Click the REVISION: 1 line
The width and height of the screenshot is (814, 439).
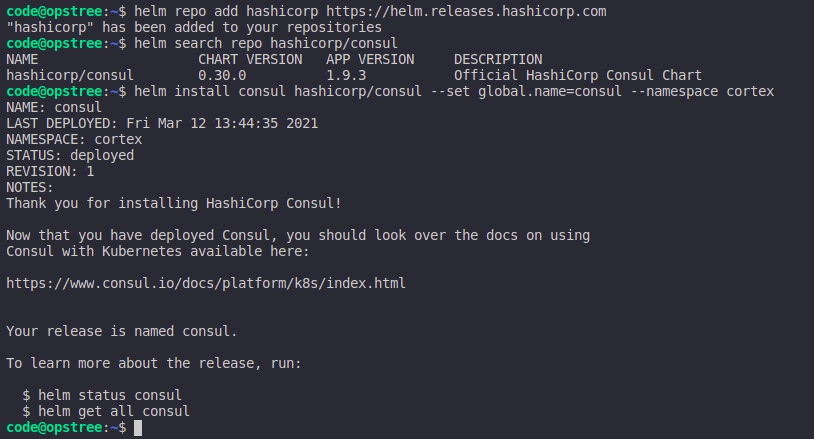(x=50, y=171)
